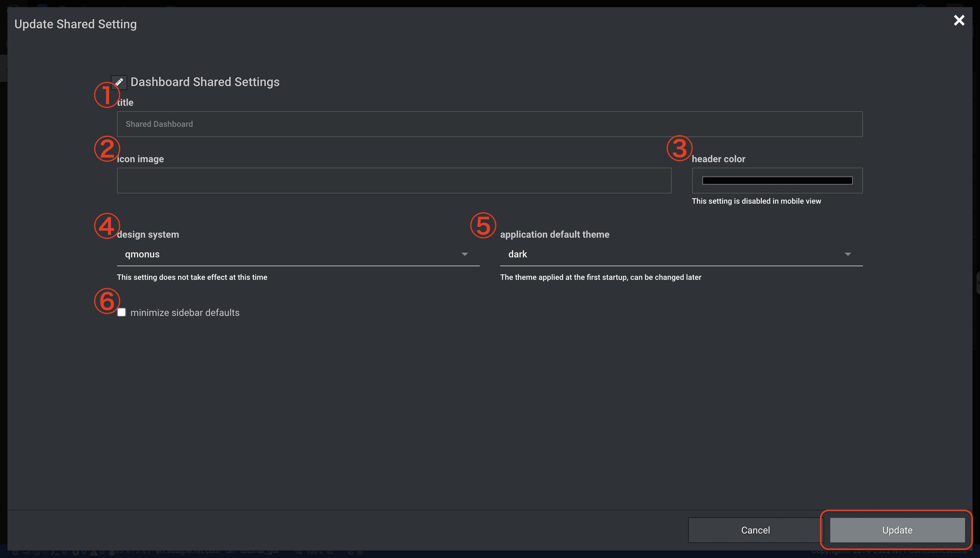Click the title input field

point(490,124)
